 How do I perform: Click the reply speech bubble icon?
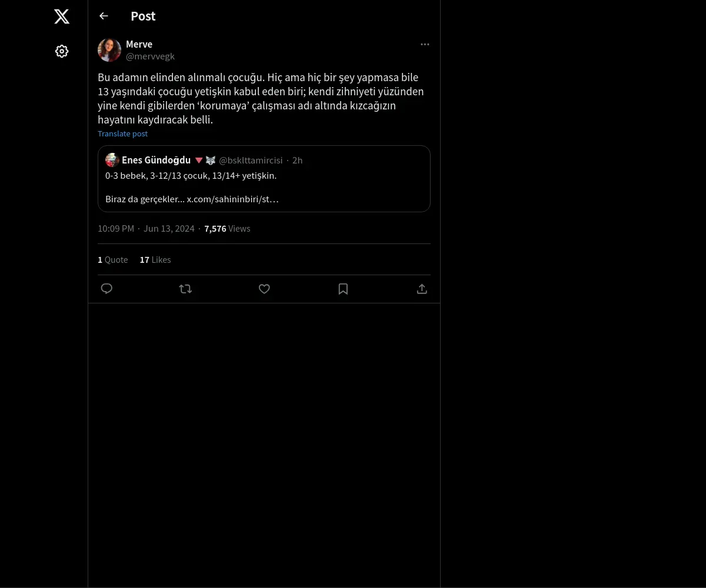(106, 289)
